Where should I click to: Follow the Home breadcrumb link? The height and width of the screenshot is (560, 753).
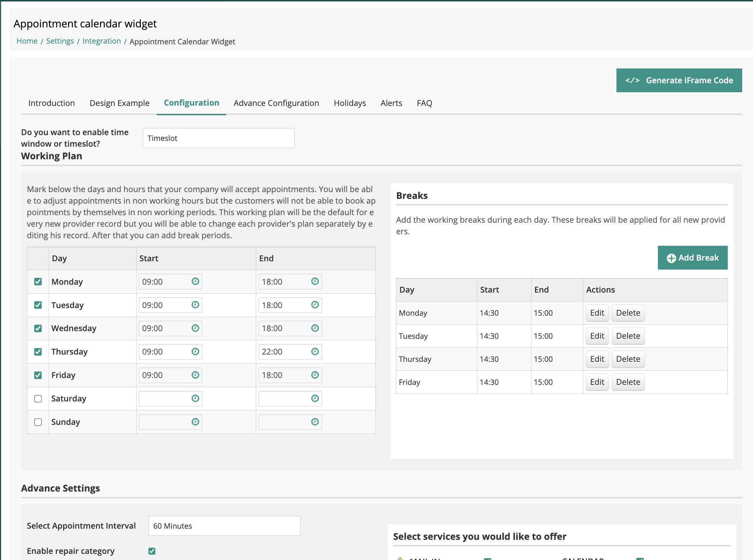(x=27, y=41)
